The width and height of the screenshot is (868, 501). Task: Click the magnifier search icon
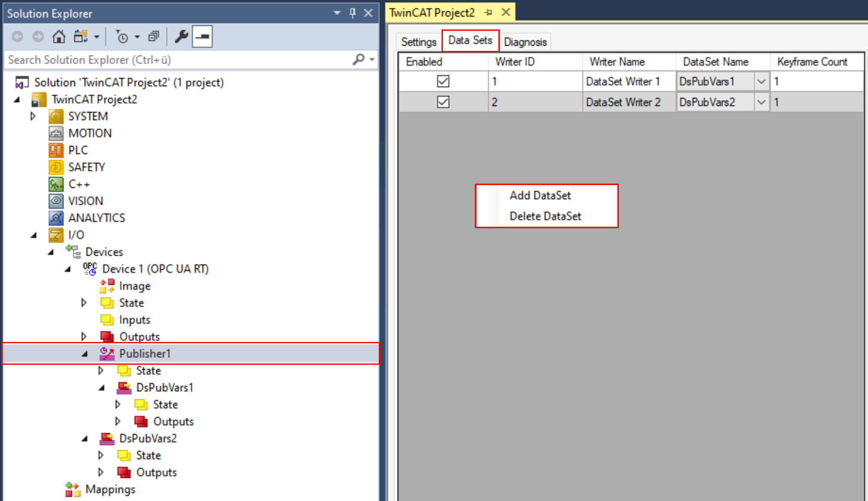click(x=359, y=60)
